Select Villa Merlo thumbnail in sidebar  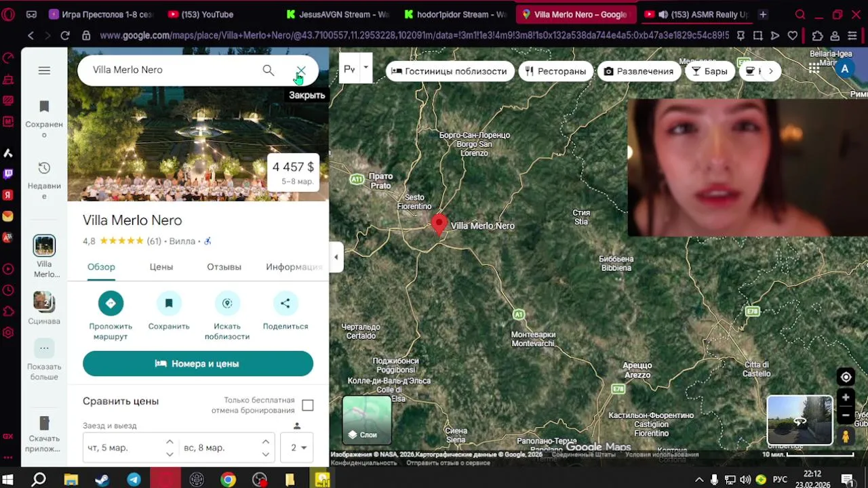[44, 245]
